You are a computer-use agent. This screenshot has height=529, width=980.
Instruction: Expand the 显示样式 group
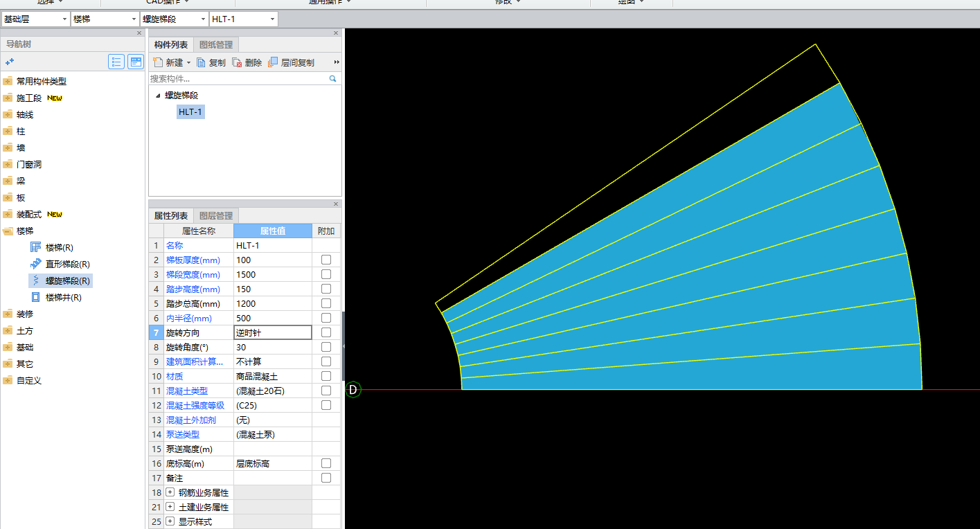click(x=170, y=521)
